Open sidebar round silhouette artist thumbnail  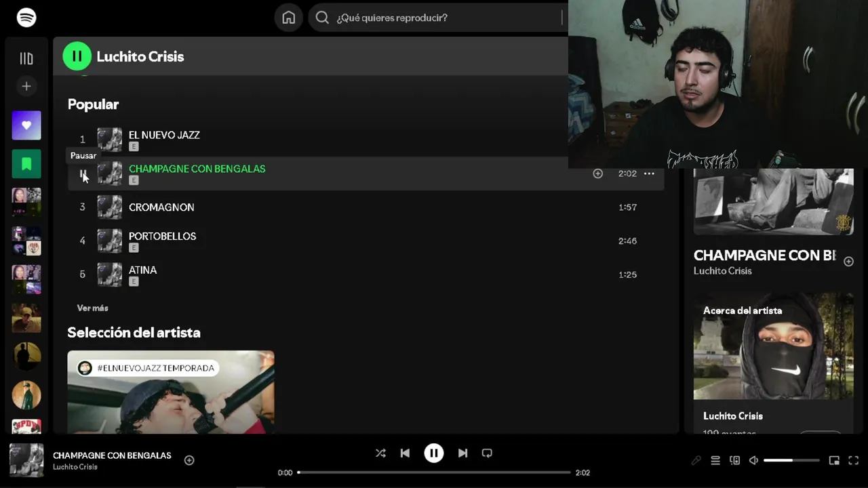(26, 357)
